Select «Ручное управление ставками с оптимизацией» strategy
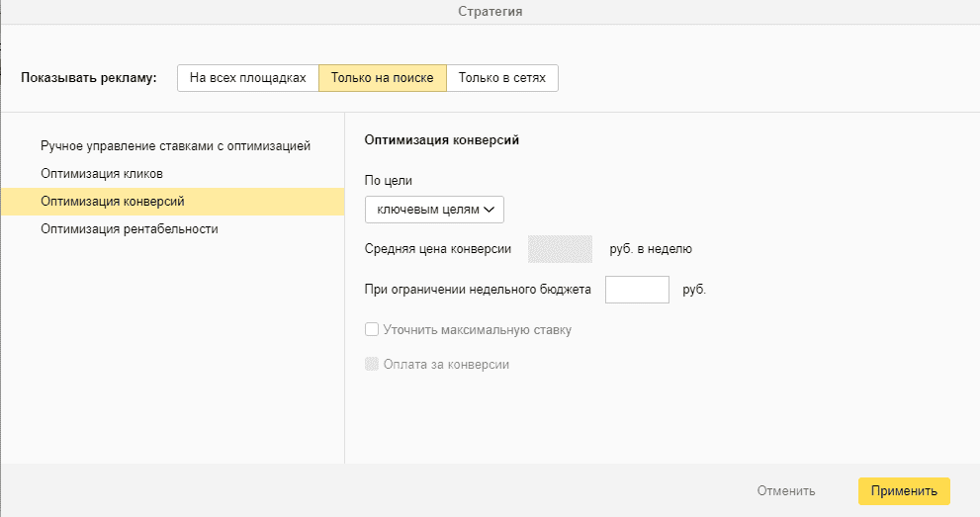Viewport: 980px width, 517px height. click(176, 146)
